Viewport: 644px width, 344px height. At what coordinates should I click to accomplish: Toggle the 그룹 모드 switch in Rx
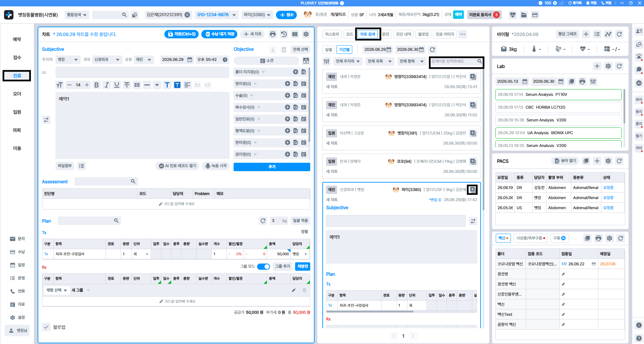(x=264, y=266)
